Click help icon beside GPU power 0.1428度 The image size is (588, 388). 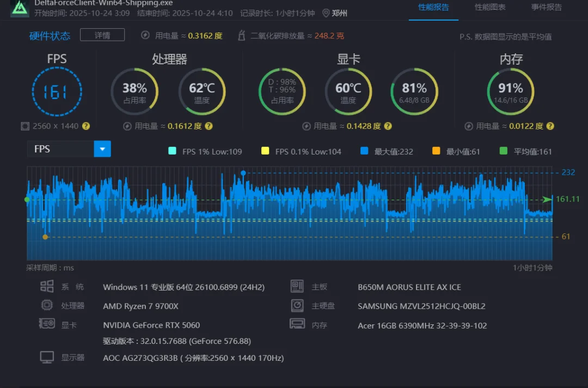tap(388, 126)
